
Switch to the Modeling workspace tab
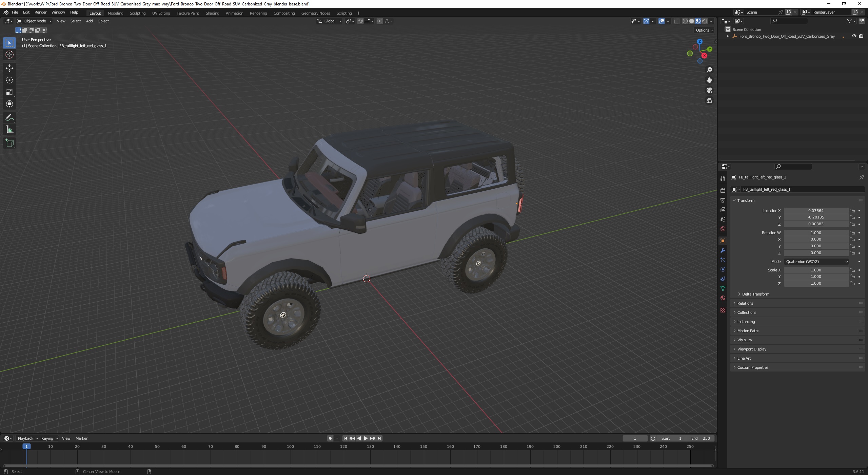pos(115,13)
